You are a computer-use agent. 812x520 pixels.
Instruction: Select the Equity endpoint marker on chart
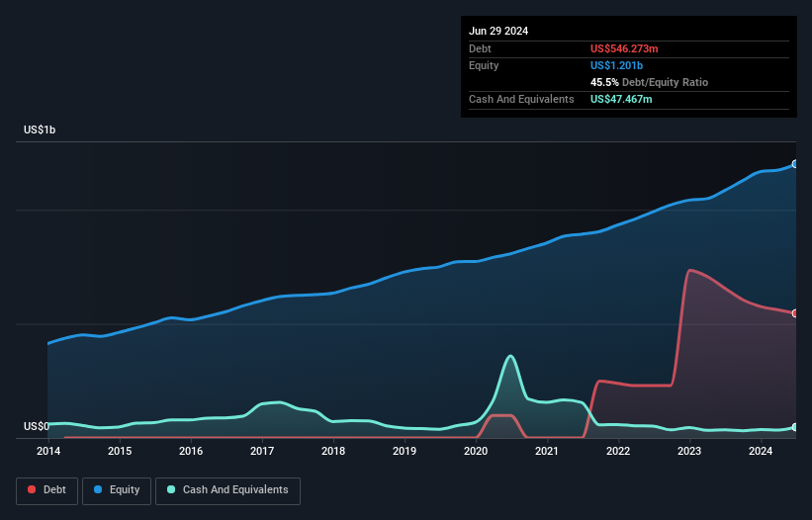795,164
